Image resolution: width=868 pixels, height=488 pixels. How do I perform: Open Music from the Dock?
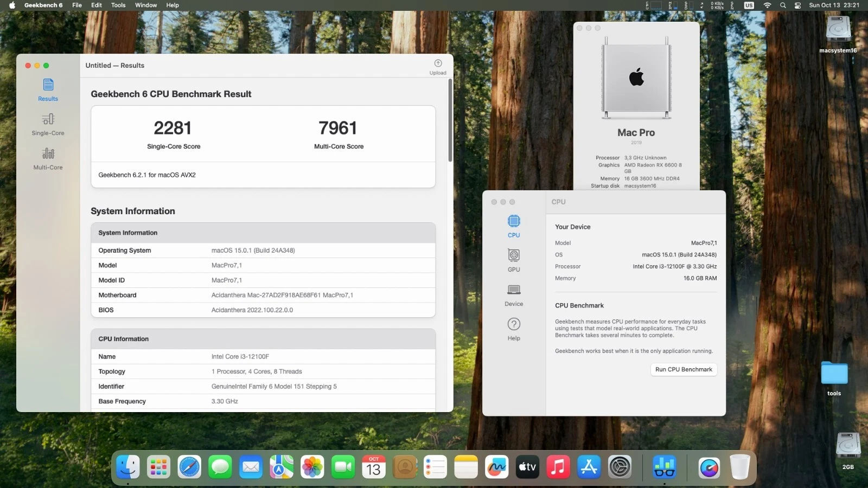[558, 466]
